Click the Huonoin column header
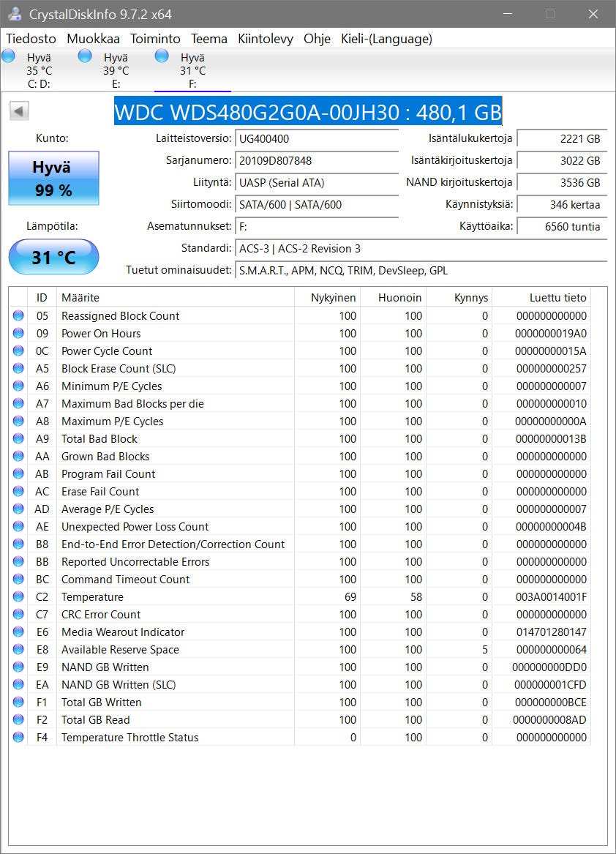Image resolution: width=616 pixels, height=854 pixels. (x=394, y=297)
